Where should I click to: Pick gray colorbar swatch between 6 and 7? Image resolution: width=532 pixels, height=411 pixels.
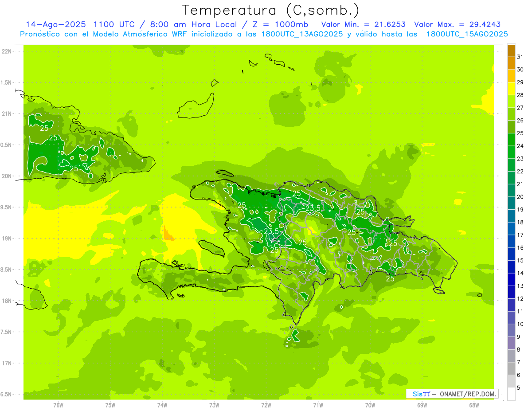pos(511,368)
